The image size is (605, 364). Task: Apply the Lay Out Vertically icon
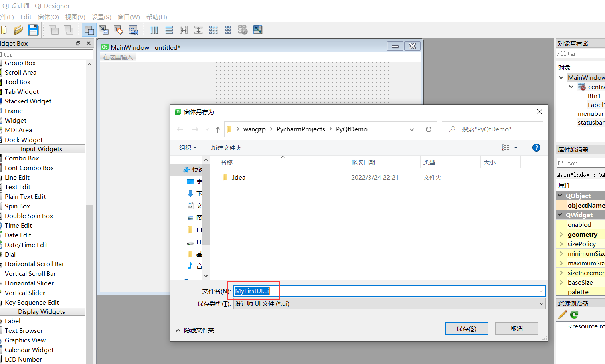[169, 30]
